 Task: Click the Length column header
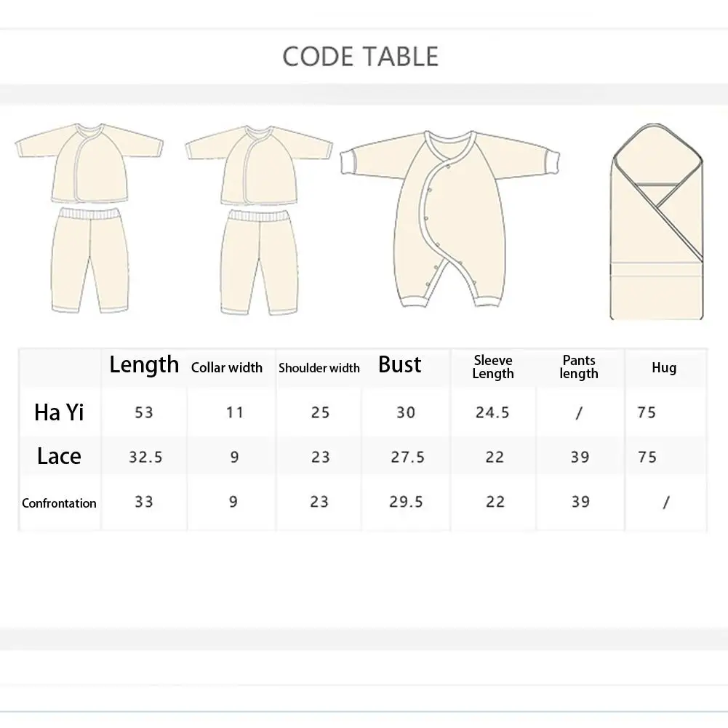tap(144, 364)
